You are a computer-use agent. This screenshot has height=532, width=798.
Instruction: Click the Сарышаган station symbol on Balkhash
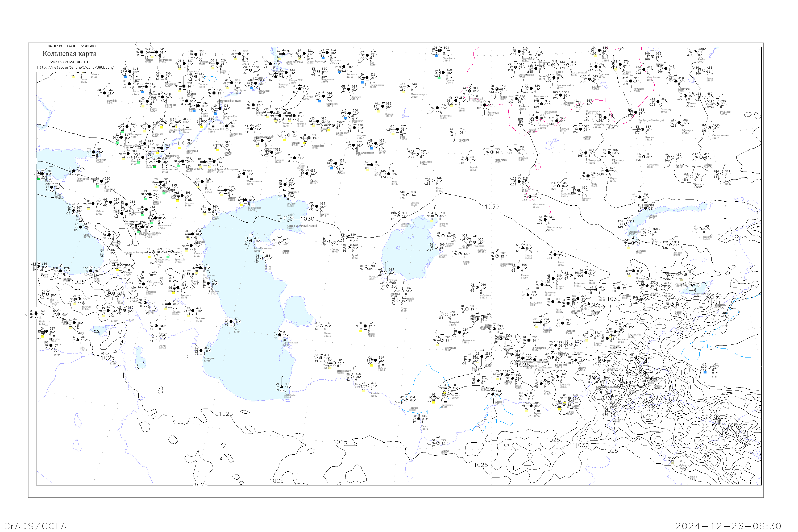pos(626,224)
